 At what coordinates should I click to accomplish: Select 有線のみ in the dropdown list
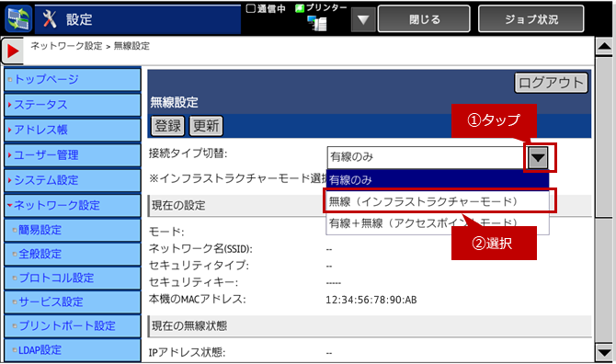pyautogui.click(x=438, y=180)
